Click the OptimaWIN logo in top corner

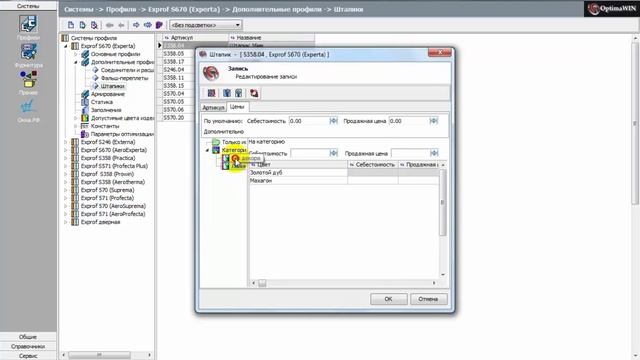[611, 9]
